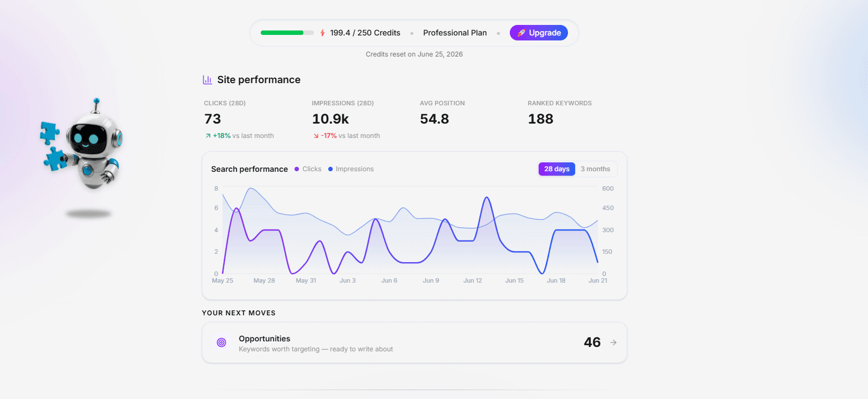Image resolution: width=868 pixels, height=399 pixels.
Task: Click the 'May 25' axis label
Action: pyautogui.click(x=223, y=280)
